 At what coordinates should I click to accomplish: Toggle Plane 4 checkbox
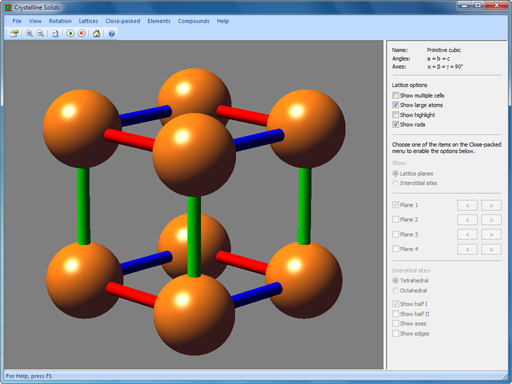tap(395, 249)
